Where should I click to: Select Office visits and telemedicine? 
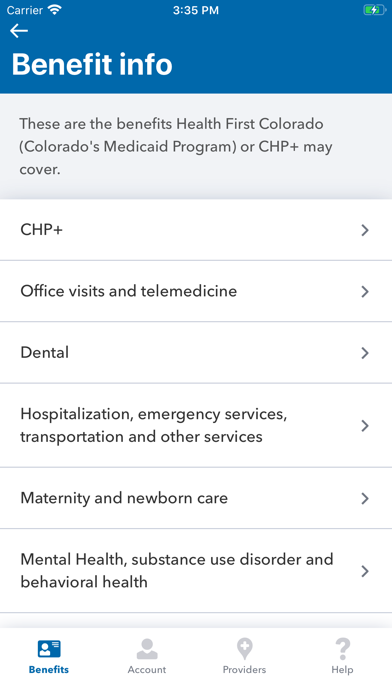point(196,291)
